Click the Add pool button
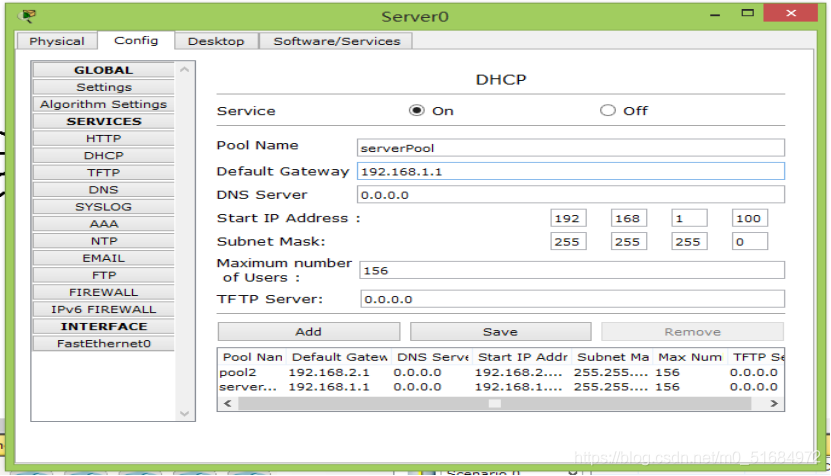 point(308,331)
